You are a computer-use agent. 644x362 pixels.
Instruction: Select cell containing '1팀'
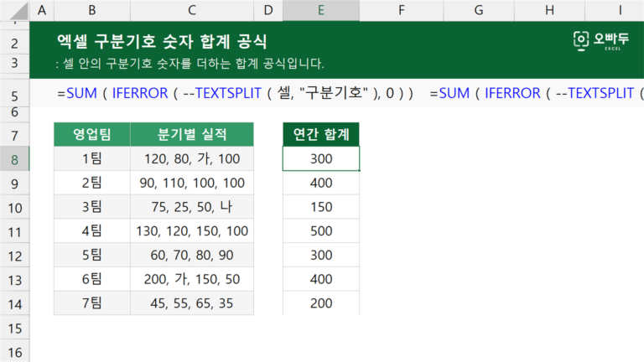[x=92, y=158]
